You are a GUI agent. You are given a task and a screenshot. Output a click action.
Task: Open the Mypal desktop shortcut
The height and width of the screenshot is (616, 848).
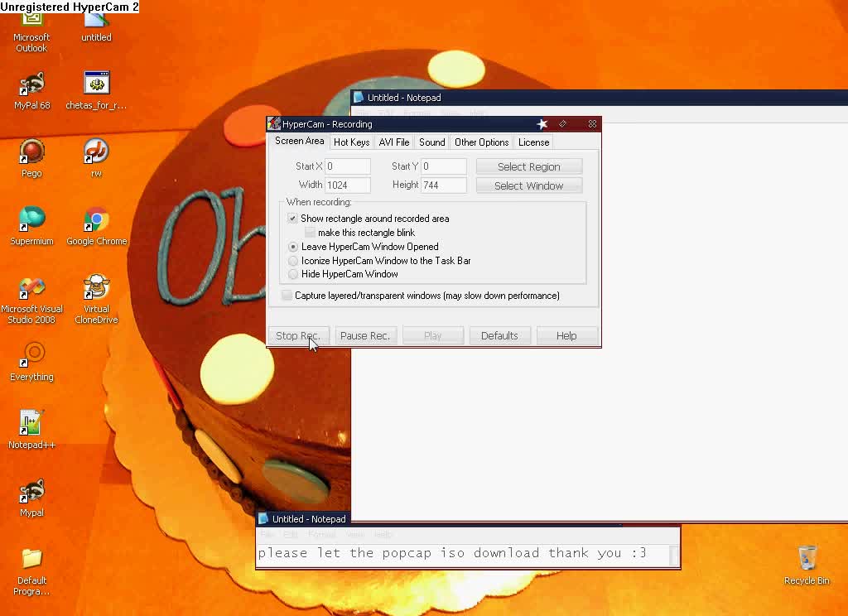pos(32,498)
